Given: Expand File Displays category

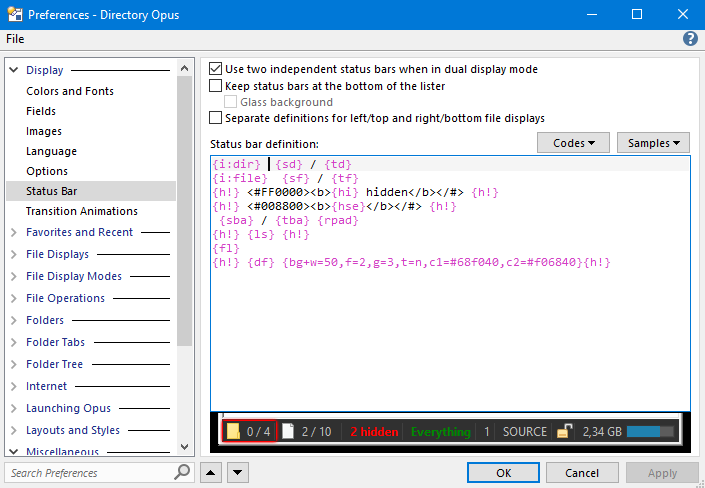Looking at the screenshot, I should pyautogui.click(x=14, y=254).
